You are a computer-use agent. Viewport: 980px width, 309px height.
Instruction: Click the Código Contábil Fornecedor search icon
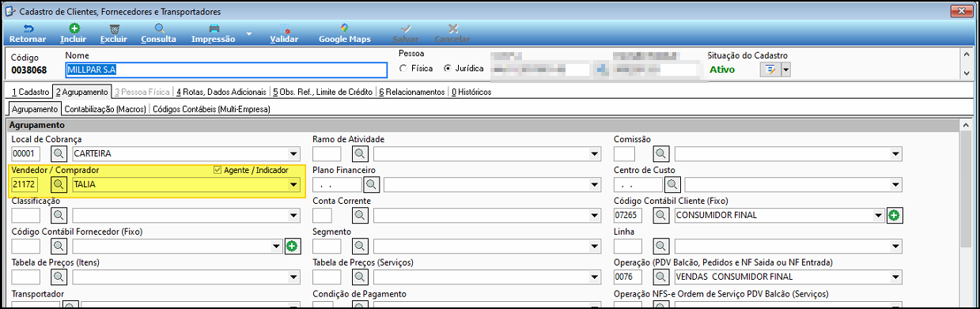click(x=59, y=246)
